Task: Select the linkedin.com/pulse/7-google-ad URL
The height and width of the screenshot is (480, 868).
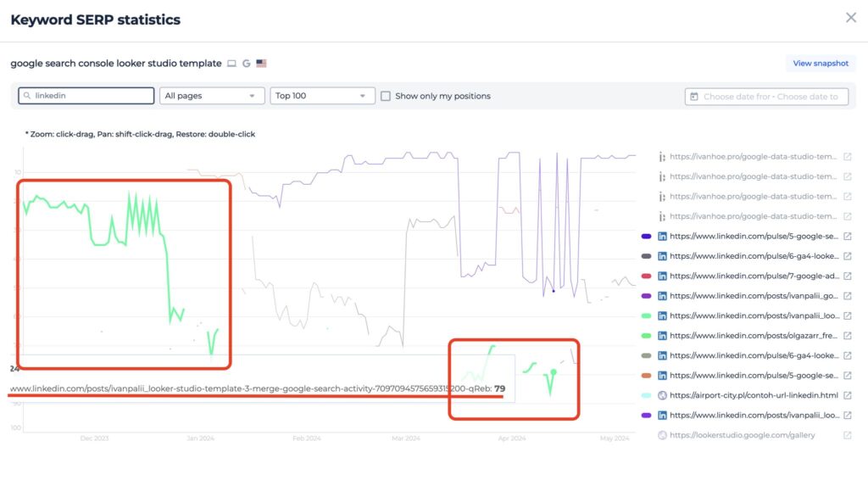Action: click(754, 276)
